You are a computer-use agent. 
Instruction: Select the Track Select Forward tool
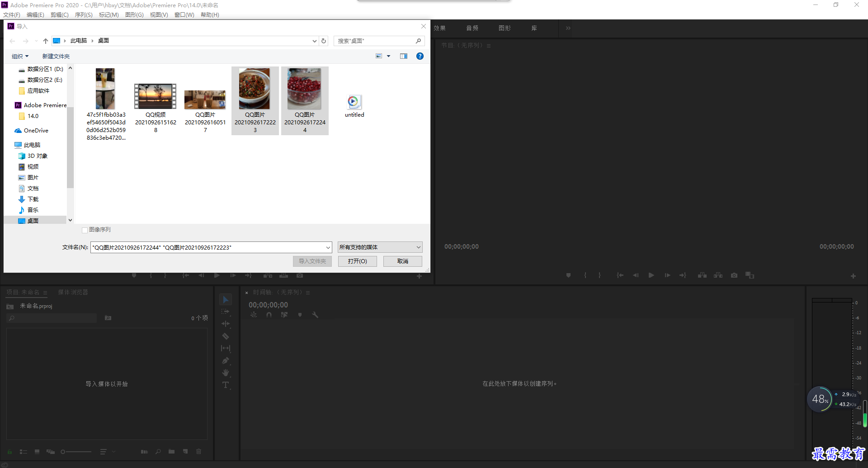pyautogui.click(x=226, y=312)
